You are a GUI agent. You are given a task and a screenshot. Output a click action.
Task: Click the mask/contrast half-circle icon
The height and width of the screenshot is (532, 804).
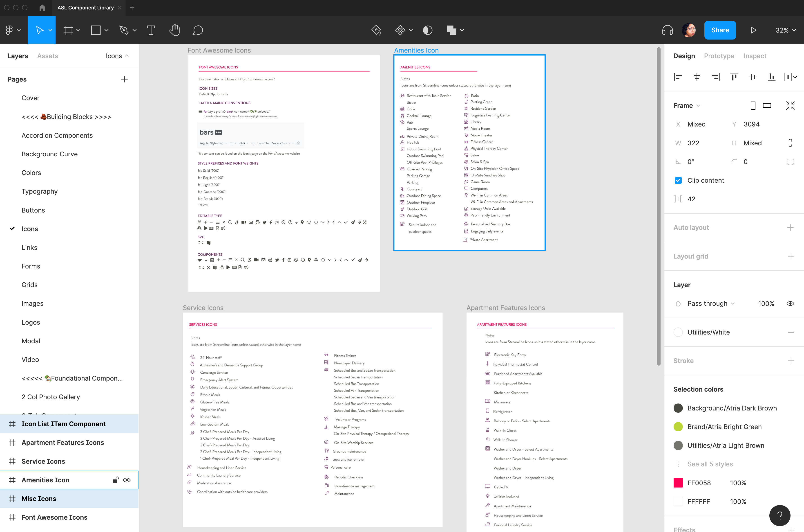coord(428,30)
